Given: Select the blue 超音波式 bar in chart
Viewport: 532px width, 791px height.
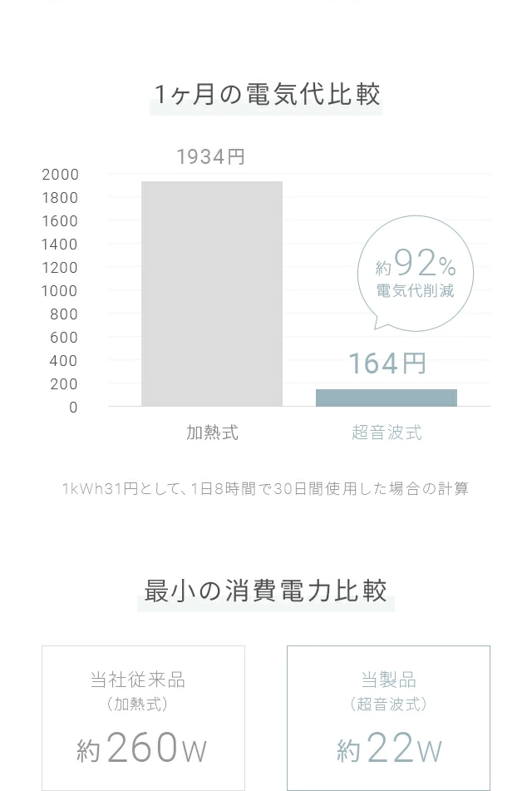Looking at the screenshot, I should tap(387, 398).
